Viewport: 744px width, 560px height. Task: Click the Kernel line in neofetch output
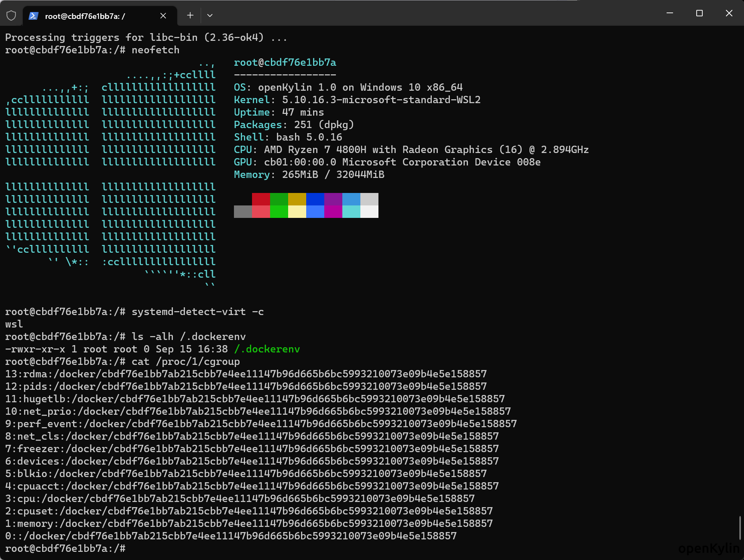point(357,100)
